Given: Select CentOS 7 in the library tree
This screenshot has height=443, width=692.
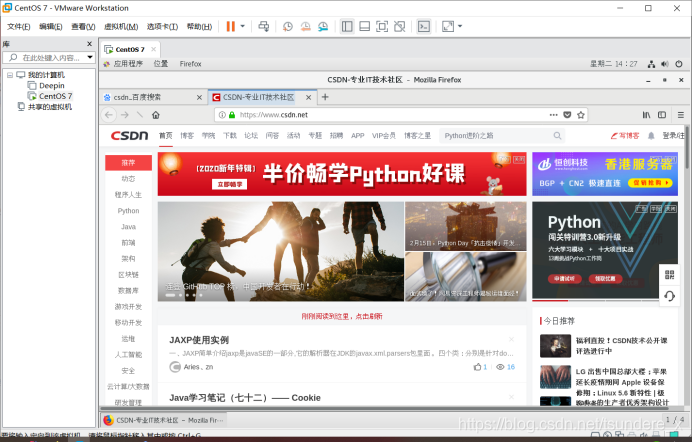Looking at the screenshot, I should 50,96.
